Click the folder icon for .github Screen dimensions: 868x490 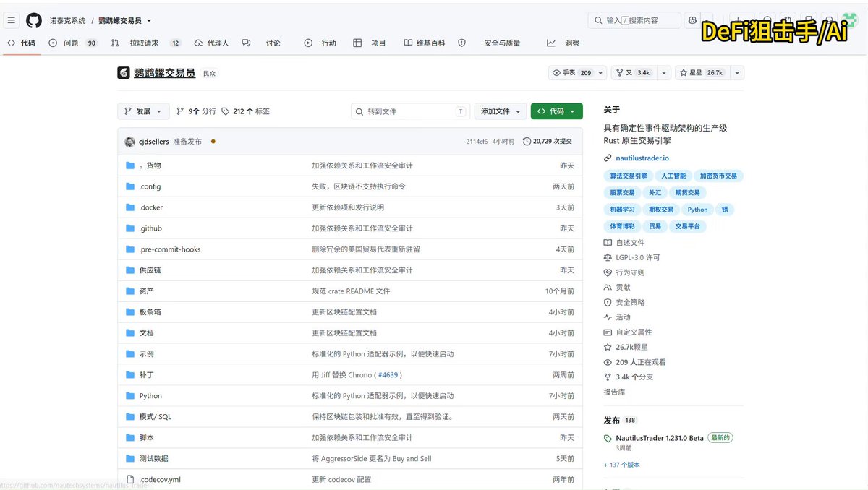[130, 228]
